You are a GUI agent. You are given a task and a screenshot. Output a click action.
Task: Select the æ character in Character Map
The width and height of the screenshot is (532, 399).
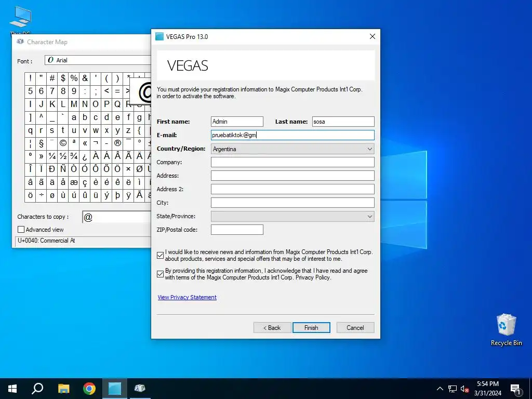click(x=74, y=182)
